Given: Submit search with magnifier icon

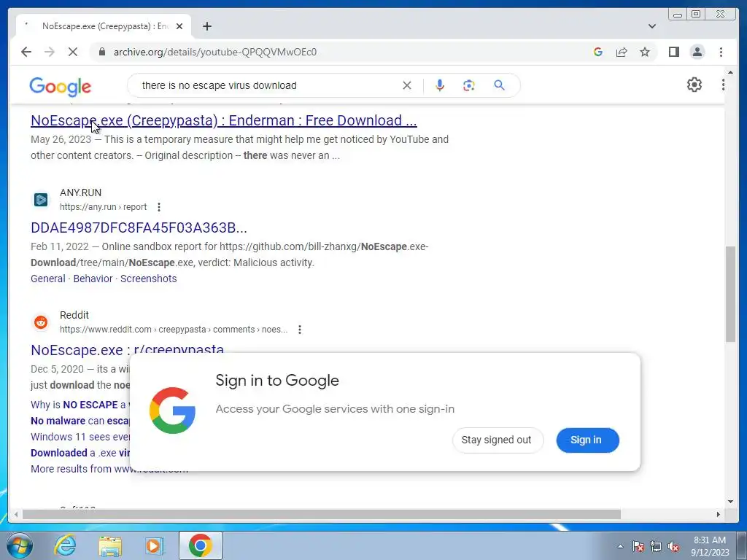Looking at the screenshot, I should coord(499,85).
